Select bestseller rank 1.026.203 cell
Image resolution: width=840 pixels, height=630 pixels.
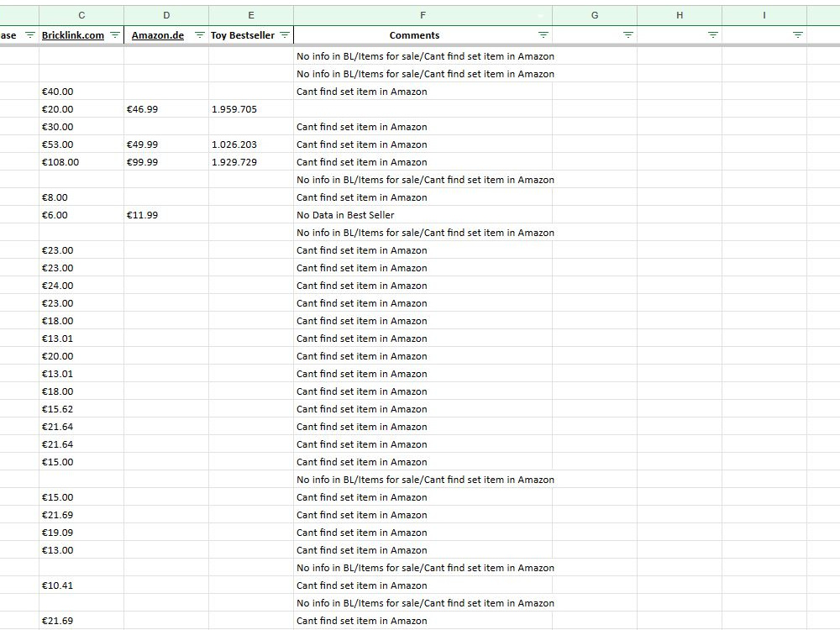pos(250,144)
